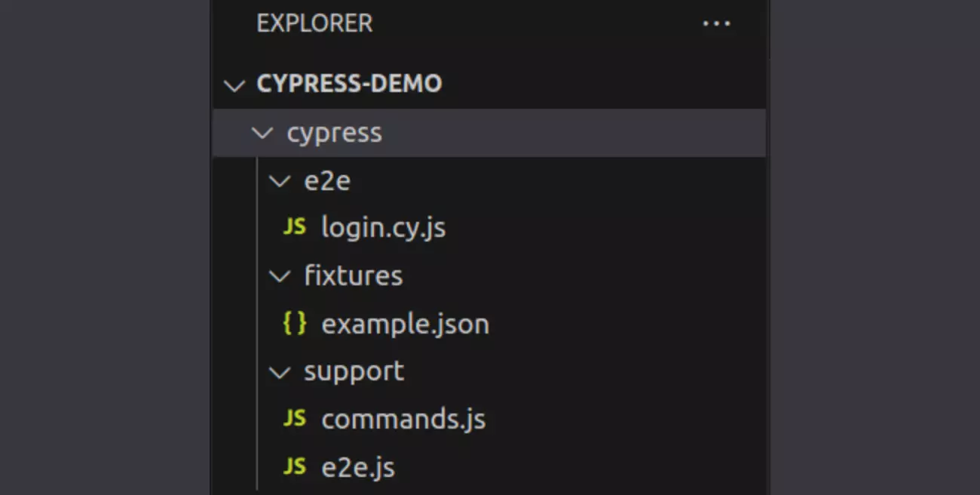The image size is (980, 495).
Task: Open the e2e.js support file
Action: click(358, 467)
